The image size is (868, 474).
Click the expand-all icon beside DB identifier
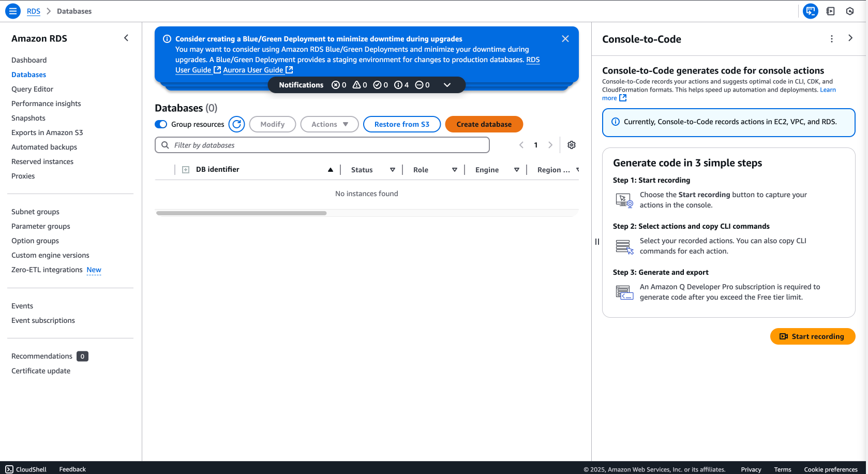click(186, 170)
